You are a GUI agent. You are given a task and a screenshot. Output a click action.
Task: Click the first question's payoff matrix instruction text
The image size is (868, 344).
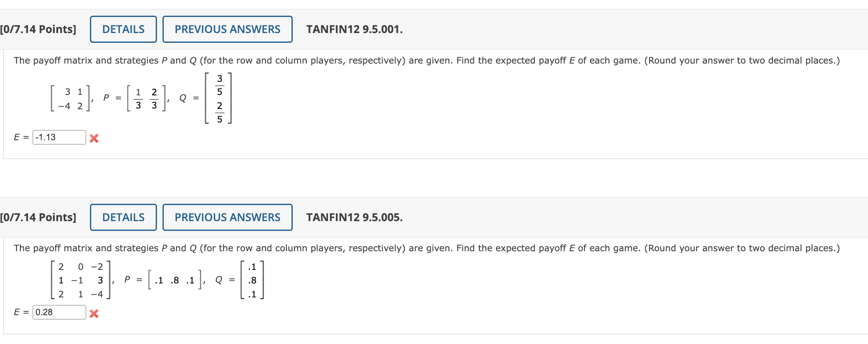426,61
